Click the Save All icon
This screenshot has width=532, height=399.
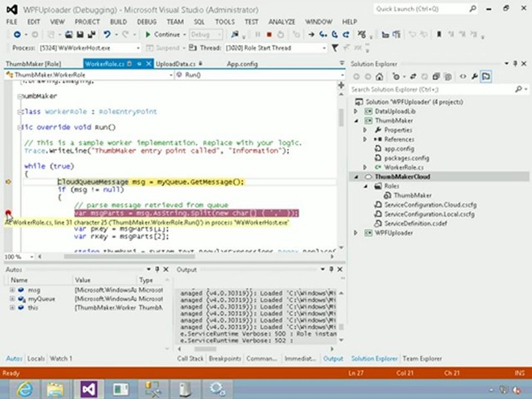(x=91, y=34)
